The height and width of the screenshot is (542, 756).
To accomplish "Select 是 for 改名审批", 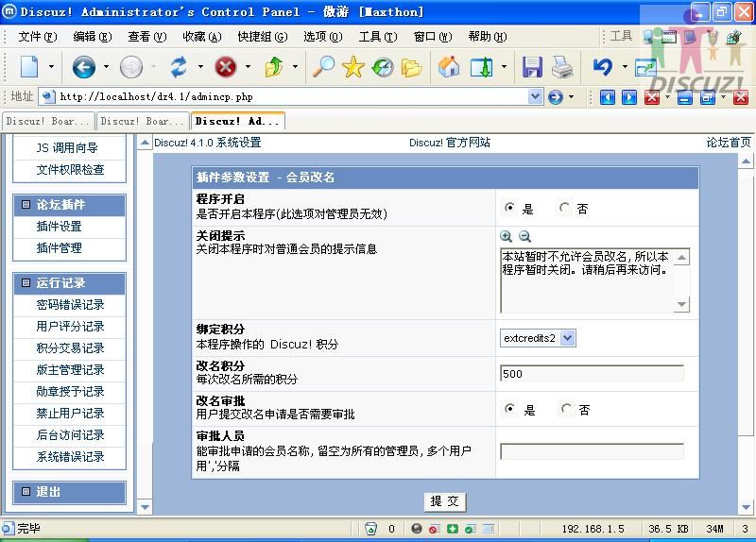I will tap(509, 409).
